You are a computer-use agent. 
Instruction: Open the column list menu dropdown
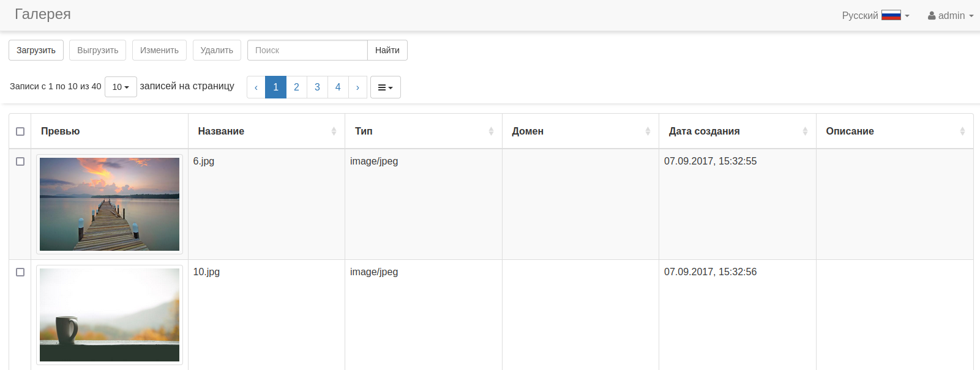click(385, 87)
